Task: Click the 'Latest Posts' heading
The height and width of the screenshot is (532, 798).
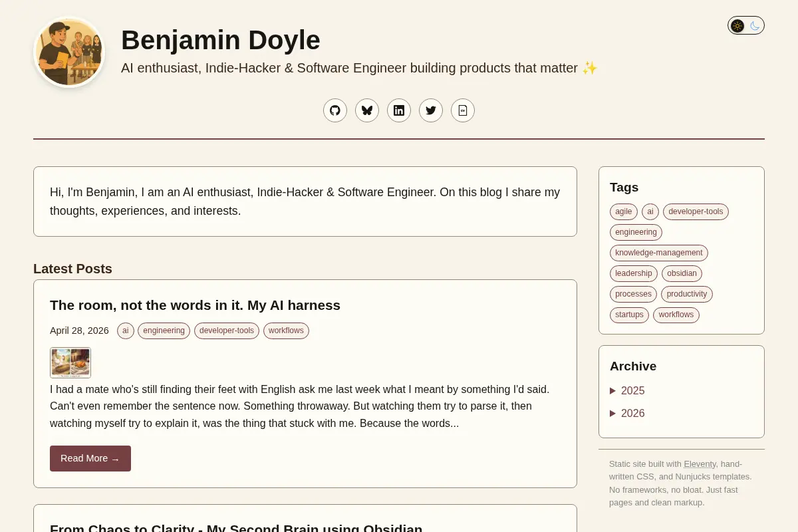Action: tap(72, 269)
